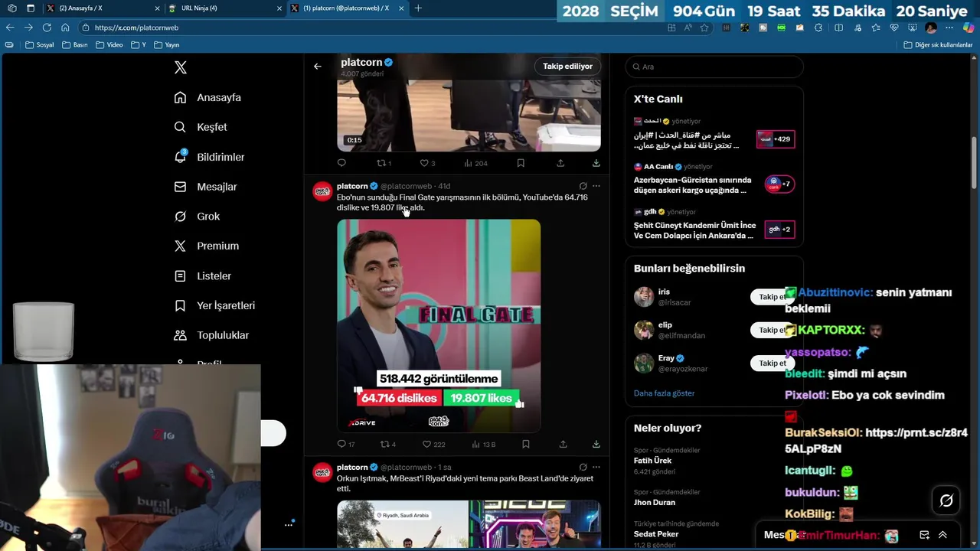Image resolution: width=980 pixels, height=551 pixels.
Task: Open the Edge extensions puzzle icon
Action: [x=818, y=28]
